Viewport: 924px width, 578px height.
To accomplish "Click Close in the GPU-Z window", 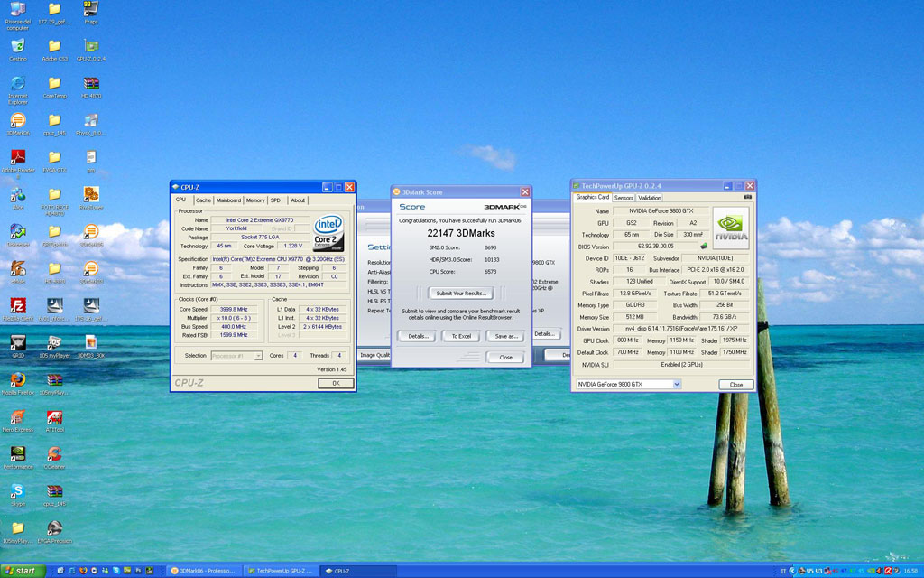I will coord(736,385).
